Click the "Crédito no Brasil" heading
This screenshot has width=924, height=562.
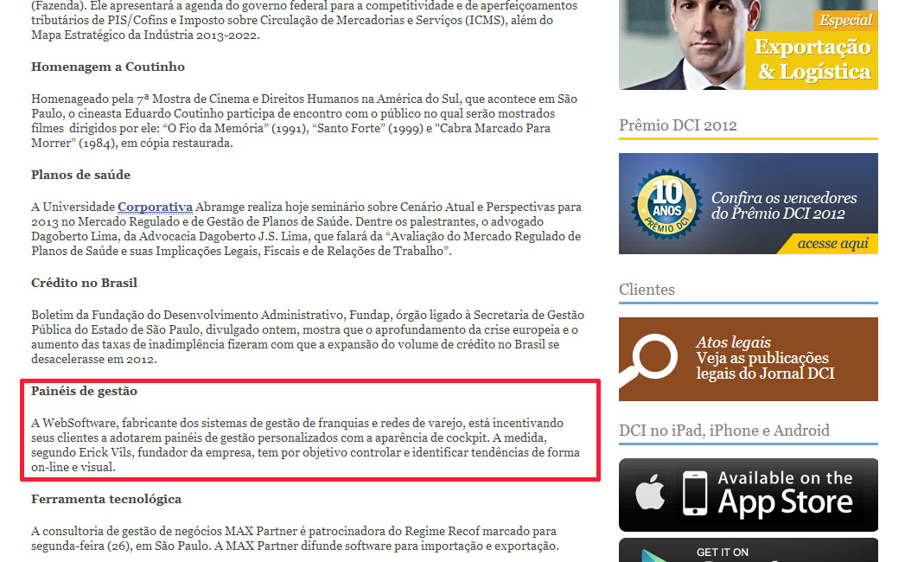click(84, 283)
